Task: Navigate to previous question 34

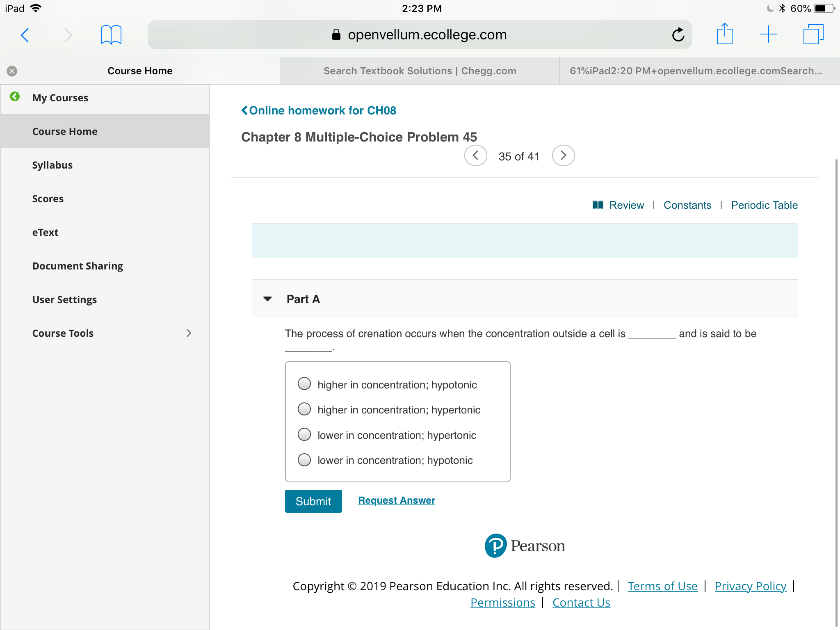Action: [475, 156]
